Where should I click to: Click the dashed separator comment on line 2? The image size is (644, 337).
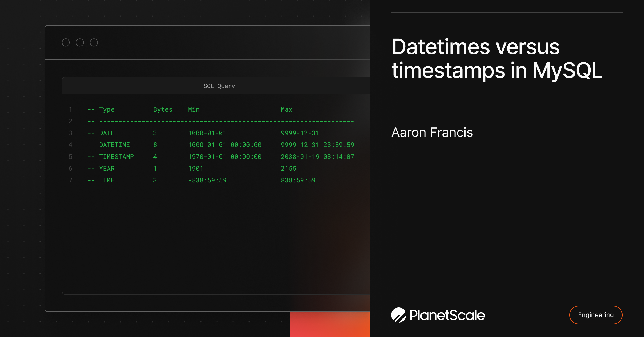pyautogui.click(x=221, y=121)
